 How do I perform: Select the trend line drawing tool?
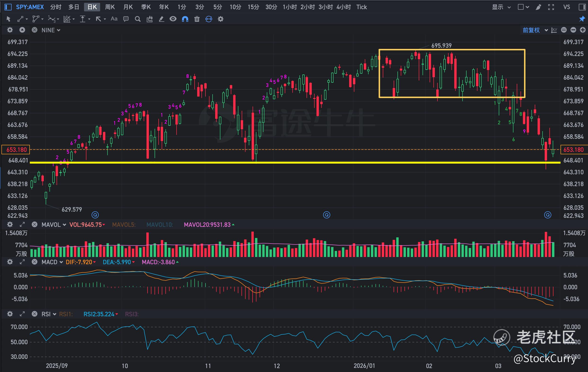(20, 19)
